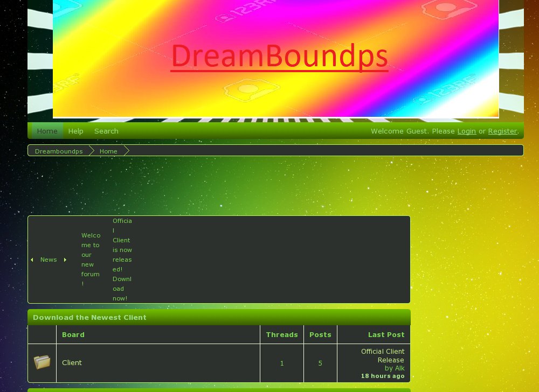
Task: Click the news ticker right arrow
Action: (x=65, y=259)
